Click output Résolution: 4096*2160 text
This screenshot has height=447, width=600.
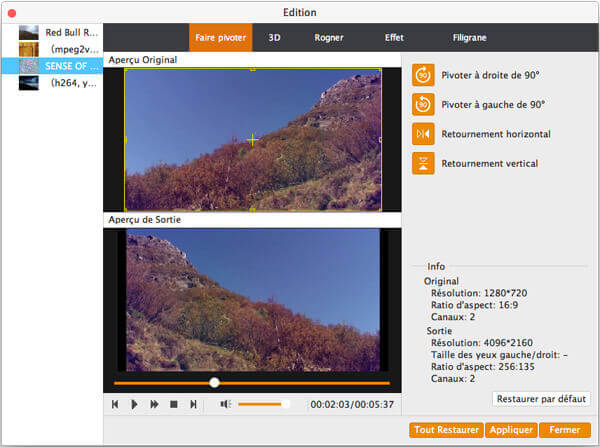[x=482, y=343]
